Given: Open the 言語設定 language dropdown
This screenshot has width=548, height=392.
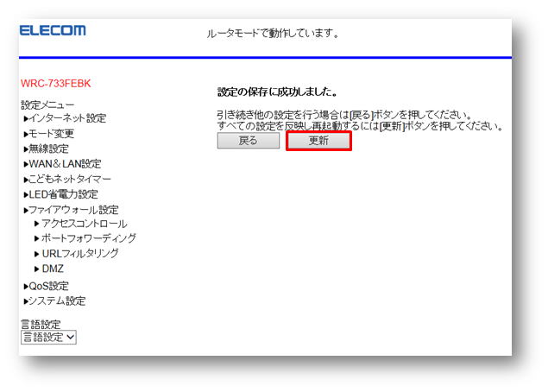Looking at the screenshot, I should point(48,337).
